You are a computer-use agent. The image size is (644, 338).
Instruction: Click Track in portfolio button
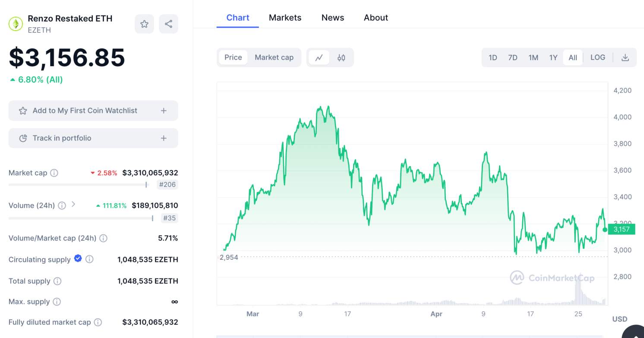point(93,138)
